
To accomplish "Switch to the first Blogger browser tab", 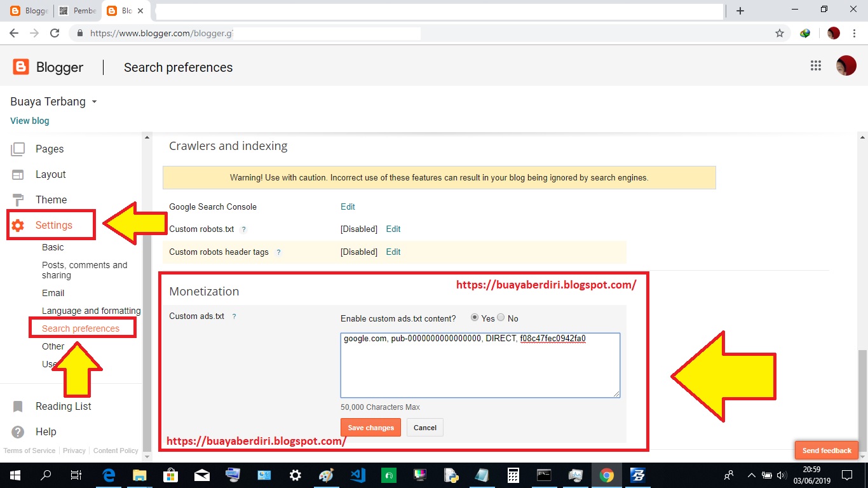I will click(29, 11).
